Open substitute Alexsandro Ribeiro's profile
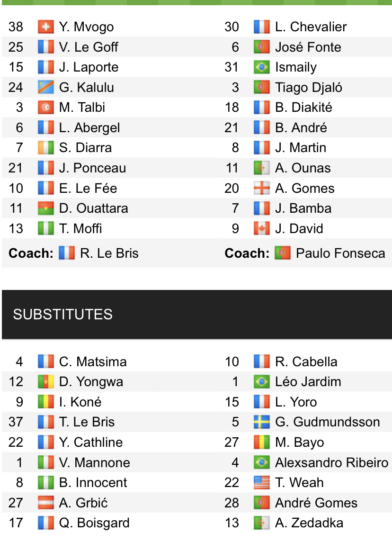This screenshot has width=392, height=542. point(331,463)
